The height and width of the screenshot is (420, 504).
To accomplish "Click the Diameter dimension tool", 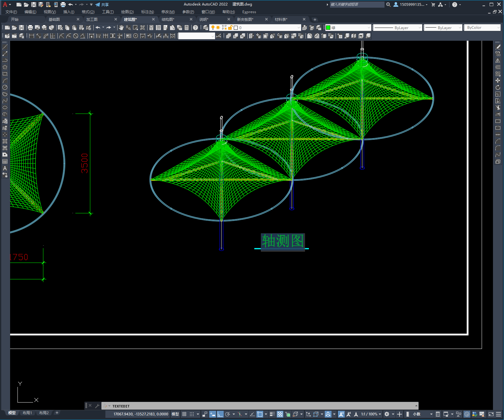I will (x=76, y=36).
